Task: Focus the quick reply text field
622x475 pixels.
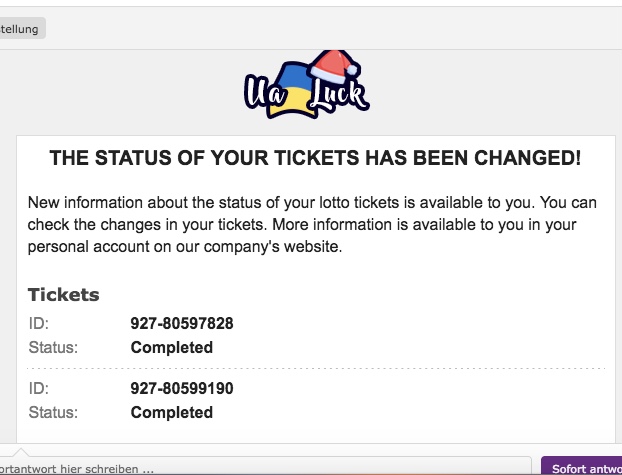Action: pos(265,466)
